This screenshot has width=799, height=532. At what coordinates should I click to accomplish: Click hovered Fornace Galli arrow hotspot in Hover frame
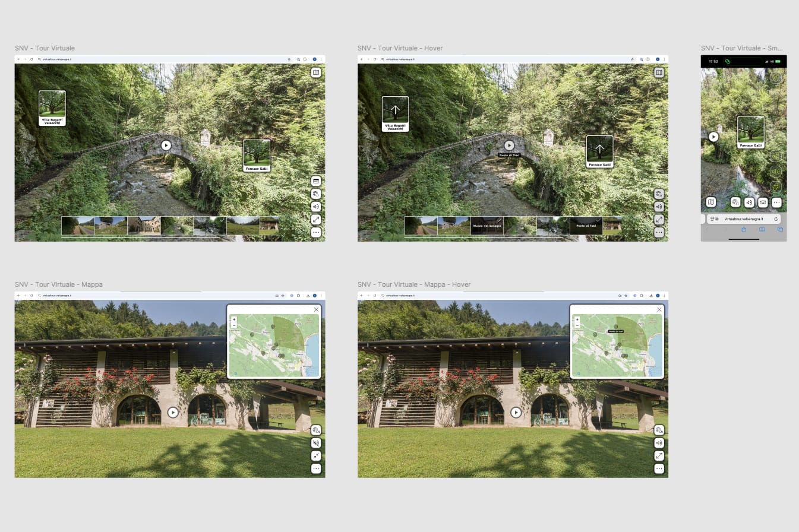pyautogui.click(x=599, y=151)
